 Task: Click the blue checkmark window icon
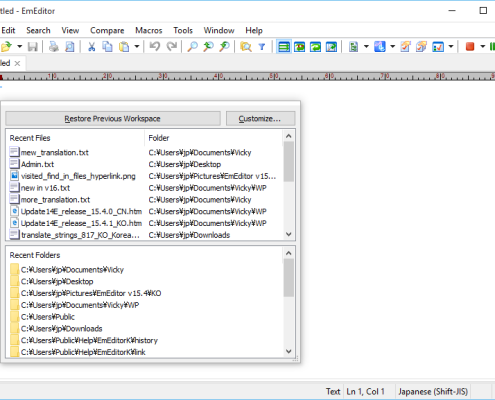click(438, 47)
